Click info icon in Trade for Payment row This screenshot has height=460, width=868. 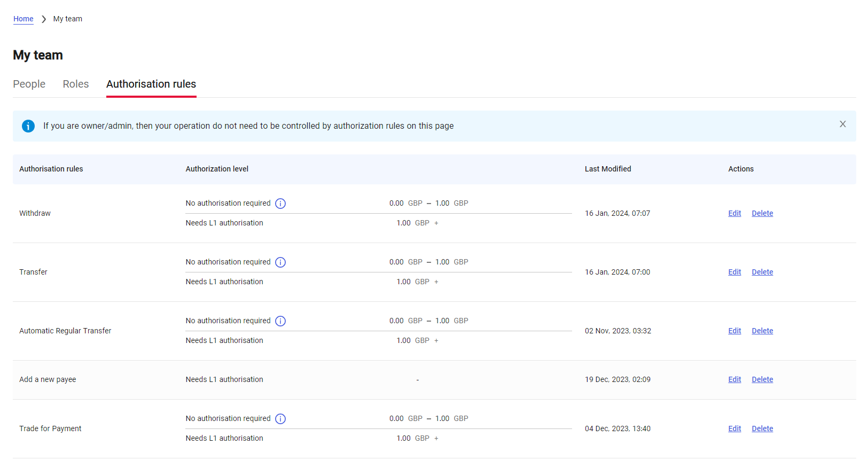tap(280, 419)
